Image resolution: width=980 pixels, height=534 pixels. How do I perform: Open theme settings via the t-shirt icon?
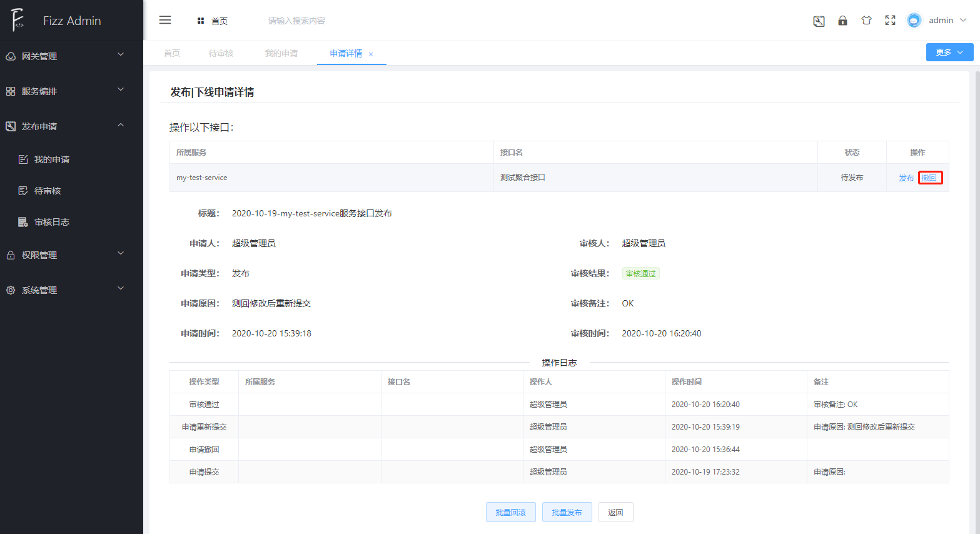[866, 20]
